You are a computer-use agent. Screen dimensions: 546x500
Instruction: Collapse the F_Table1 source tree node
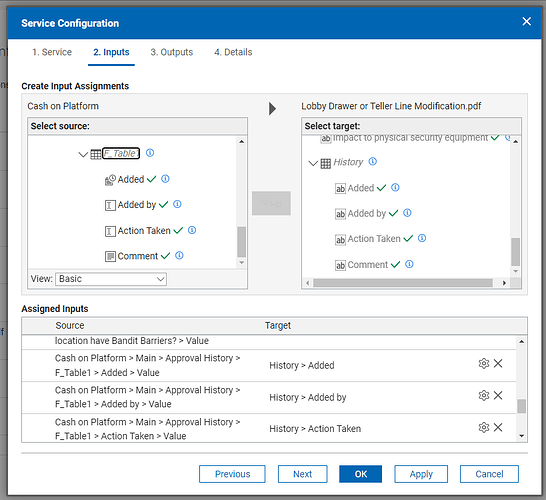click(x=83, y=154)
